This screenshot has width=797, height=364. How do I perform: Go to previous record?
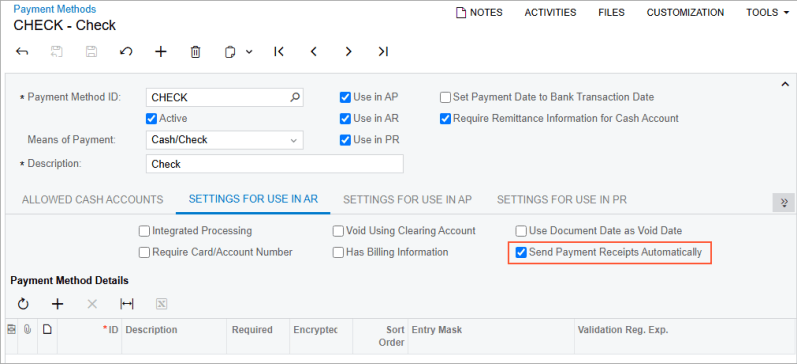click(x=314, y=51)
